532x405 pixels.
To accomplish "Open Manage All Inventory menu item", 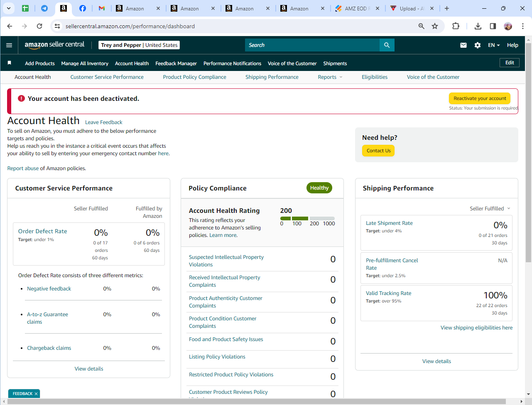I will pos(85,63).
